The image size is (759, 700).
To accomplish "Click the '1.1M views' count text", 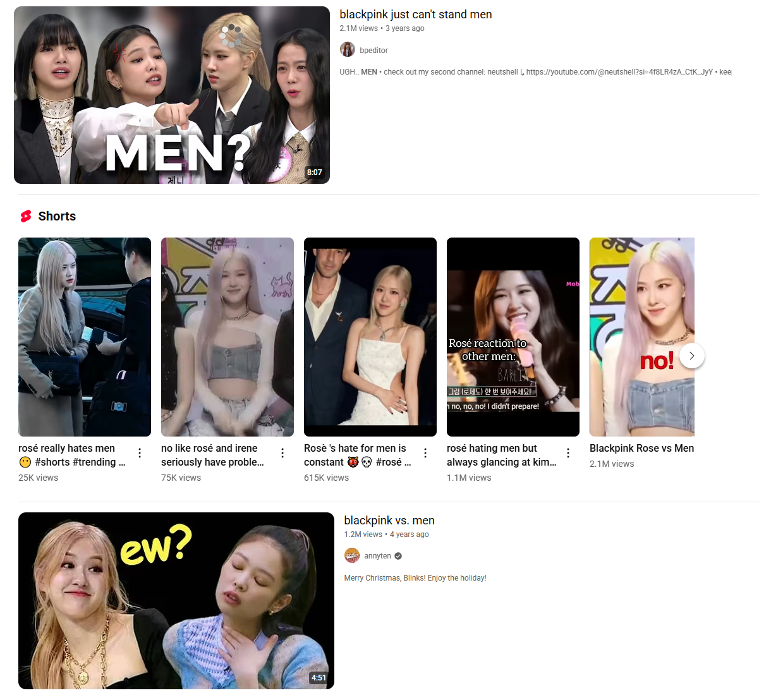I will tap(469, 478).
